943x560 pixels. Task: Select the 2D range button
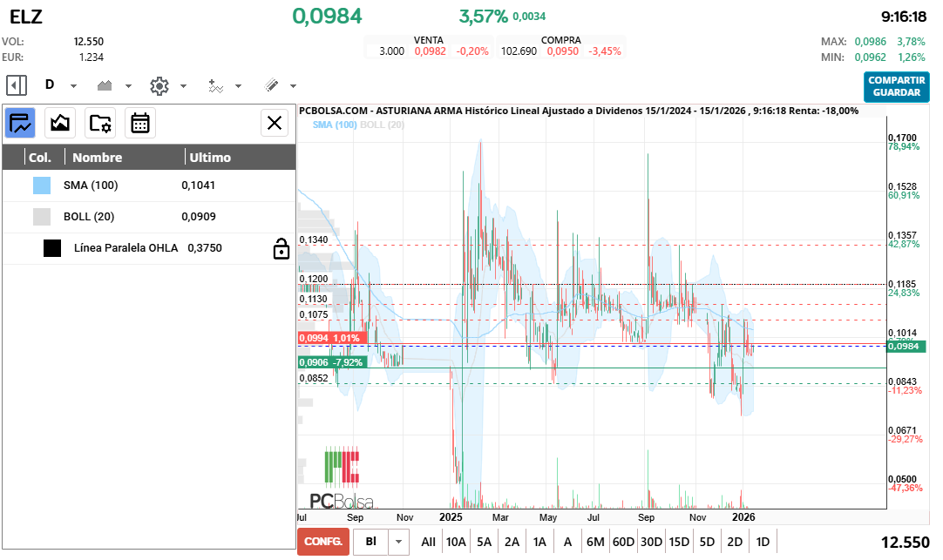point(735,542)
